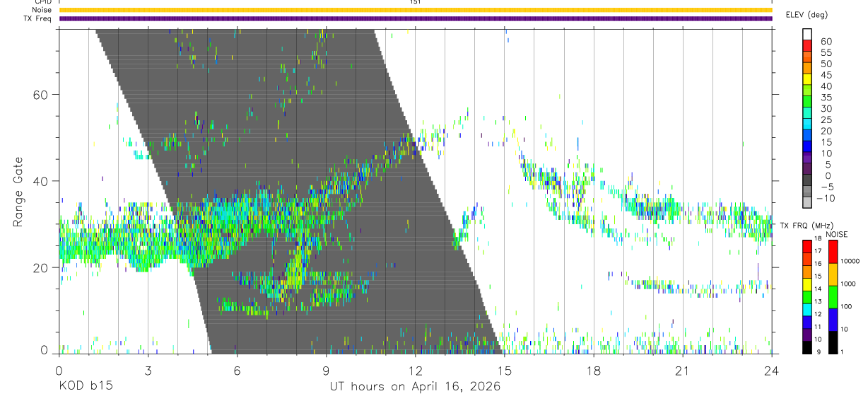Image resolution: width=868 pixels, height=401 pixels.
Task: Click the cyan 12–13 segment of TX FRQ colorbar
Action: coord(807,310)
